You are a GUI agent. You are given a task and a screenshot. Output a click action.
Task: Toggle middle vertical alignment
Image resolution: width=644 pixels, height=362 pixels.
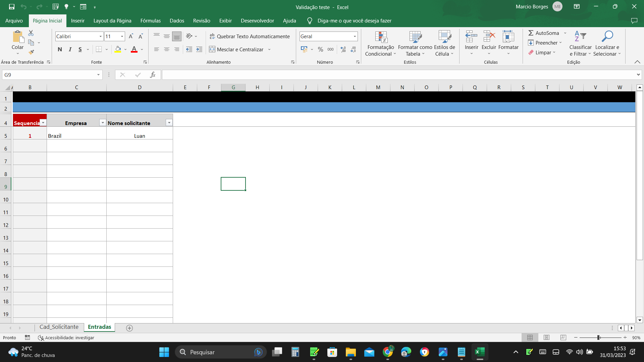tap(167, 36)
